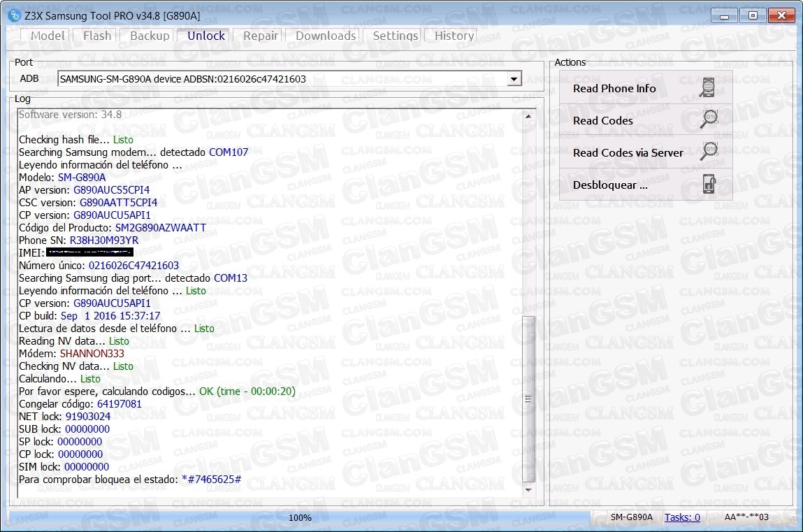Viewport: 803px width, 532px height.
Task: Click Read Phone Info button
Action: click(645, 88)
